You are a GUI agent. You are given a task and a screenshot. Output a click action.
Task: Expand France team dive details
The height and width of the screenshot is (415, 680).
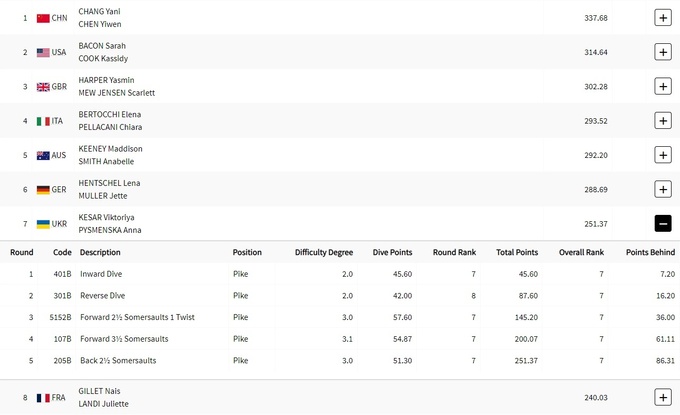tap(662, 398)
